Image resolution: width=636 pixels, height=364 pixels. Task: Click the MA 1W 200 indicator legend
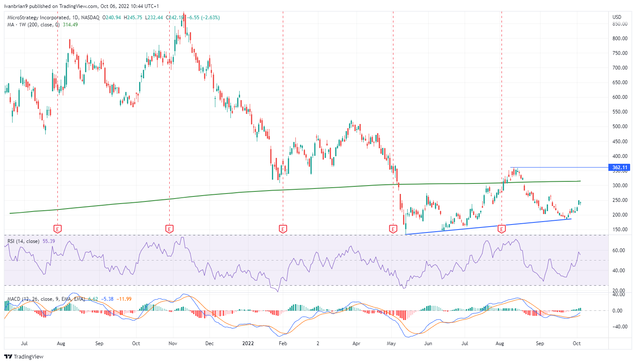click(x=42, y=25)
